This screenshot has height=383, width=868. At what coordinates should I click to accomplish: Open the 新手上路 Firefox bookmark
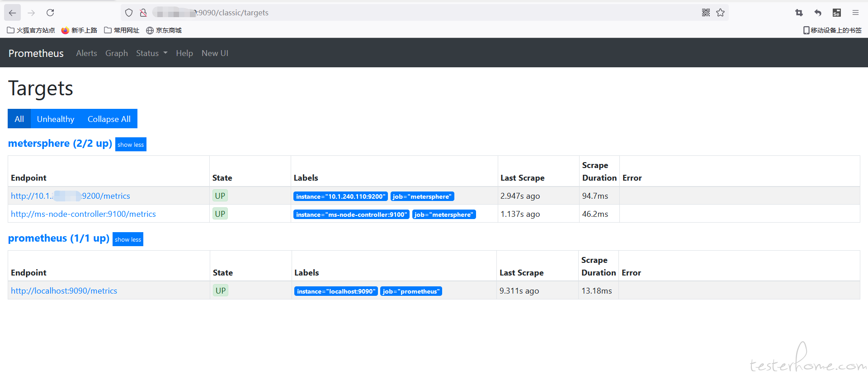[x=79, y=30]
